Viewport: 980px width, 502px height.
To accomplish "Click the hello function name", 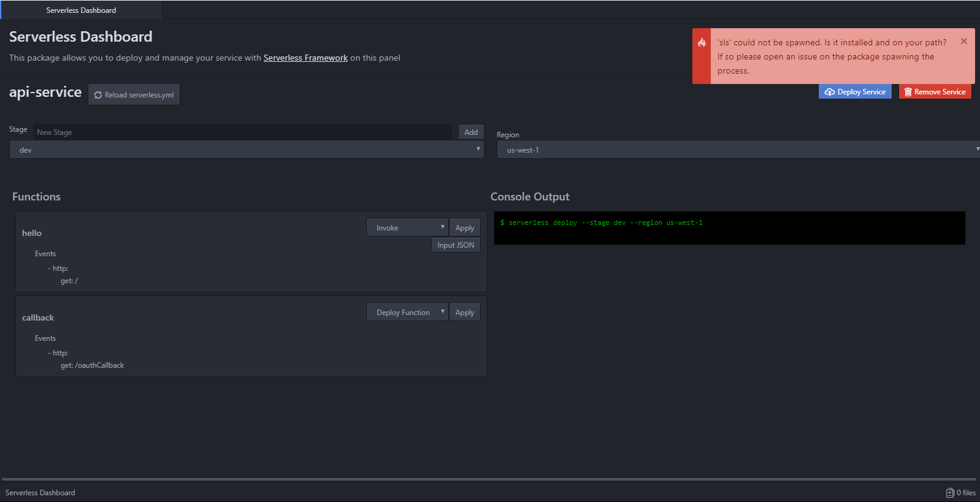I will (32, 233).
